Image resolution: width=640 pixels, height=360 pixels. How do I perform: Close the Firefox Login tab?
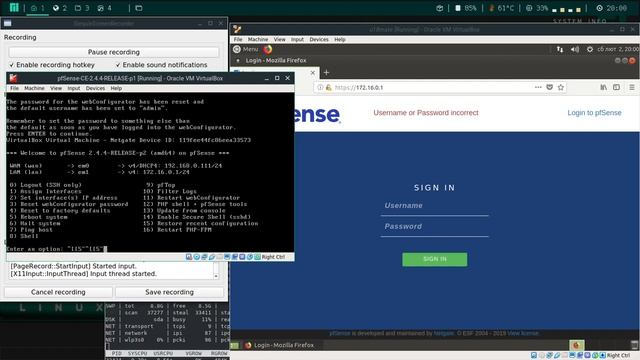(x=313, y=73)
